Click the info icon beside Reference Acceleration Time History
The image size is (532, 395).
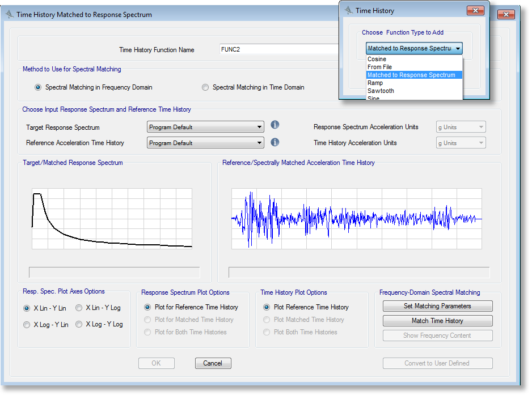tap(275, 142)
